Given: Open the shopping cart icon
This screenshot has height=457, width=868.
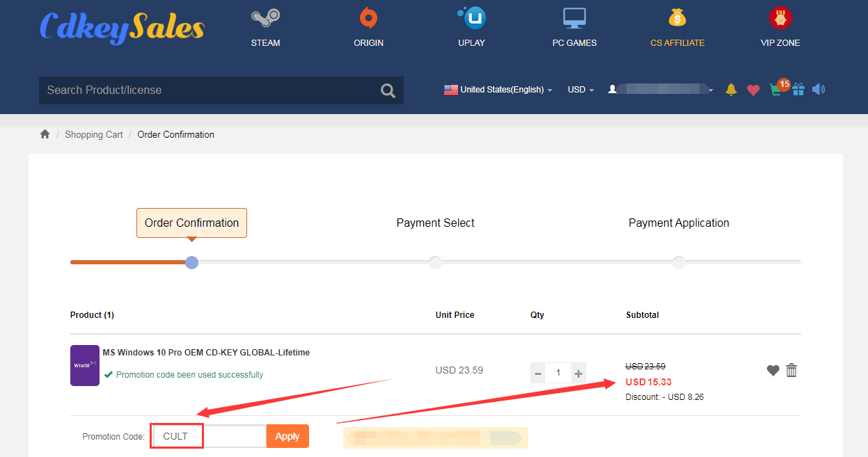Looking at the screenshot, I should point(775,90).
